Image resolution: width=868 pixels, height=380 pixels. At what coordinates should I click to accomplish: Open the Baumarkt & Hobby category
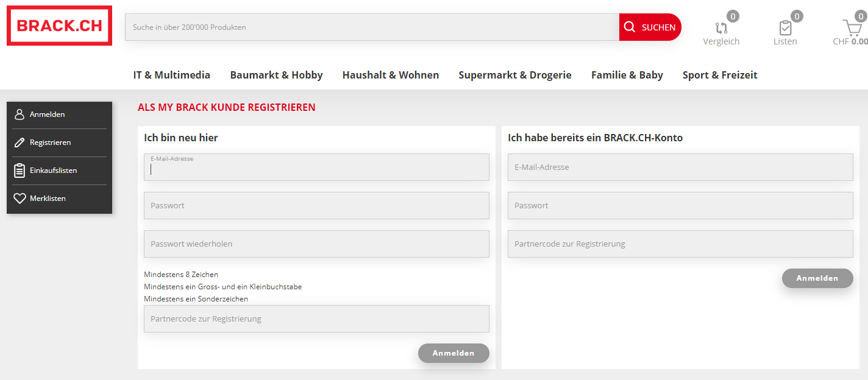276,75
